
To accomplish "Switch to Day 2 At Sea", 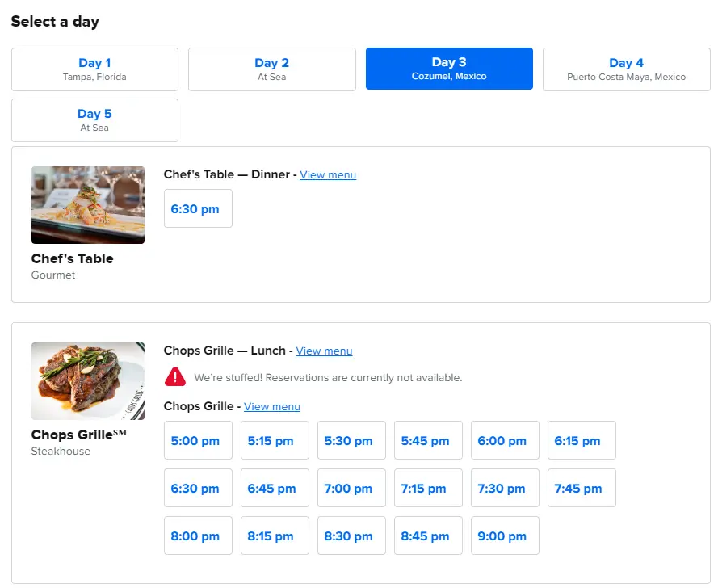I will [x=271, y=69].
